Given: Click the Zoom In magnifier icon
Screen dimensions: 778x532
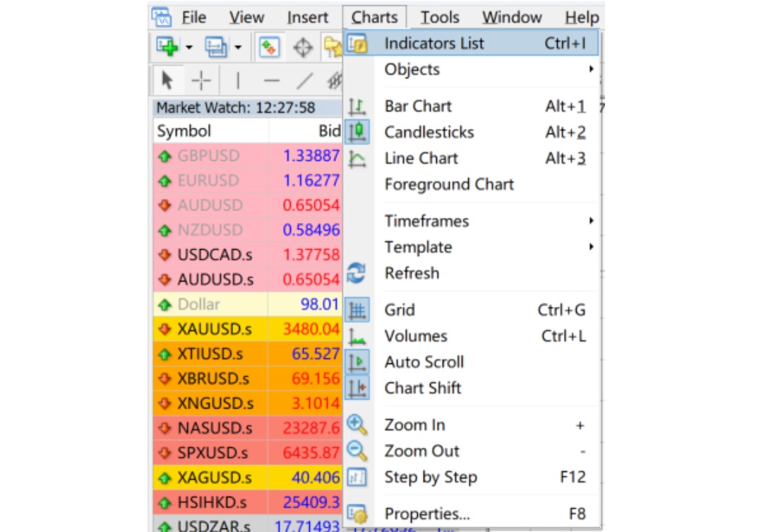Looking at the screenshot, I should point(357,425).
